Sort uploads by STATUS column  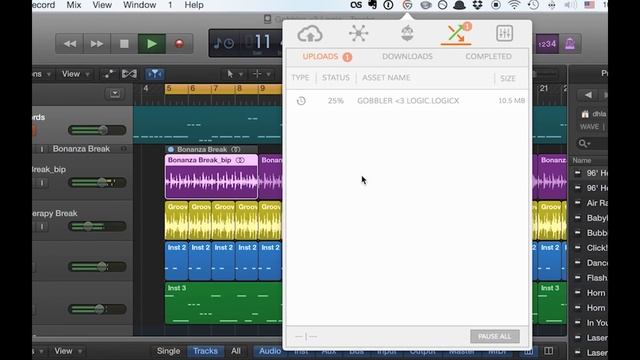(336, 78)
